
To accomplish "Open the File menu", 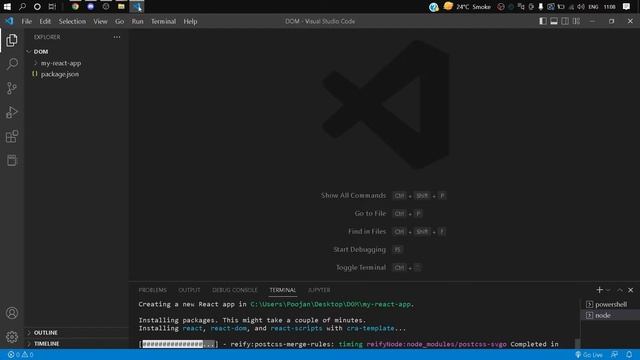I will [x=27, y=21].
